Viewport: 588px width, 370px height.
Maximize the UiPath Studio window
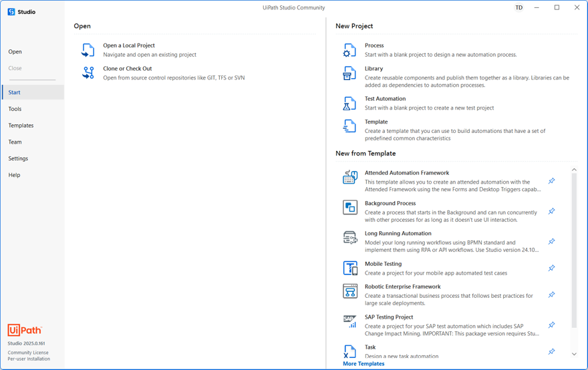pos(557,7)
